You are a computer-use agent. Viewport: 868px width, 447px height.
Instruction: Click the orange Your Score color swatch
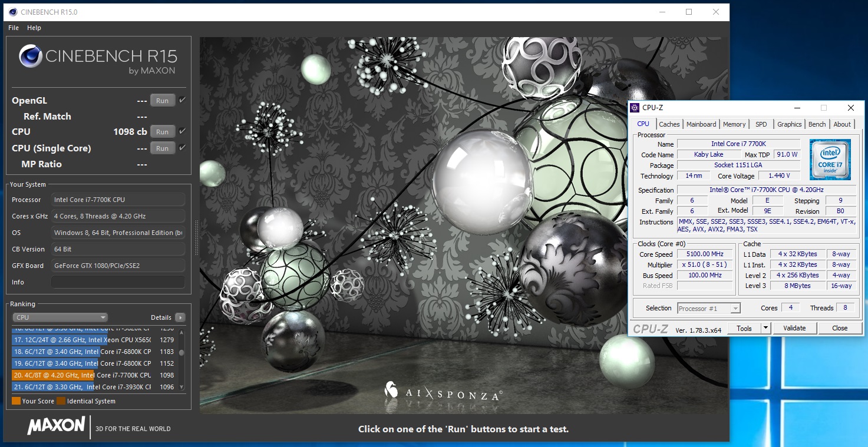point(16,401)
